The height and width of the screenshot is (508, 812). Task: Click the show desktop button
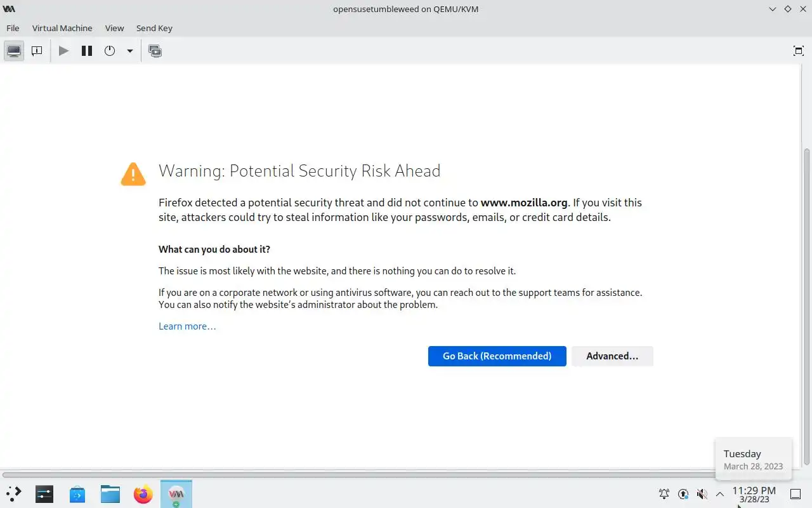point(795,494)
